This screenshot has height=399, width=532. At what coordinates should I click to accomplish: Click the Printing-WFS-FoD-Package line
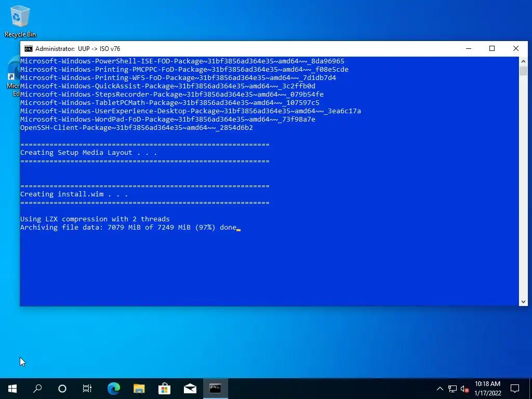(x=178, y=78)
